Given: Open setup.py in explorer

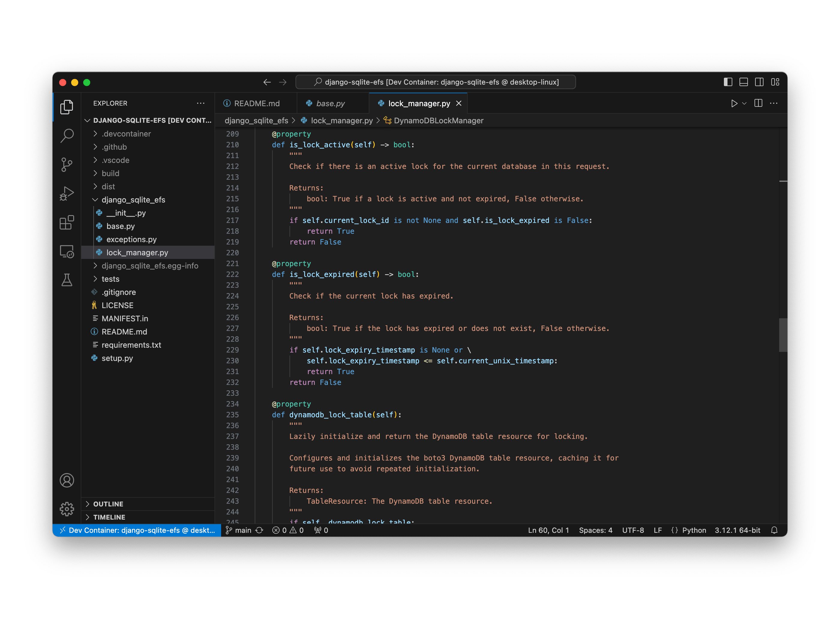Looking at the screenshot, I should 148,358.
